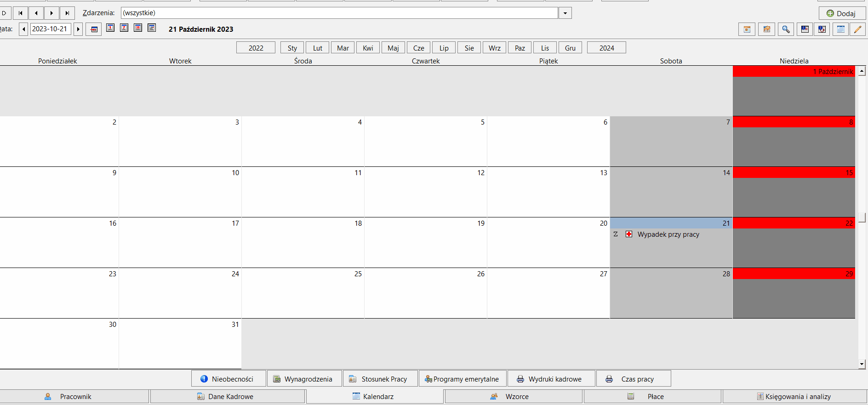Switch to week view with the '7' icon
Screen dimensions: 868x405
pyautogui.click(x=124, y=28)
